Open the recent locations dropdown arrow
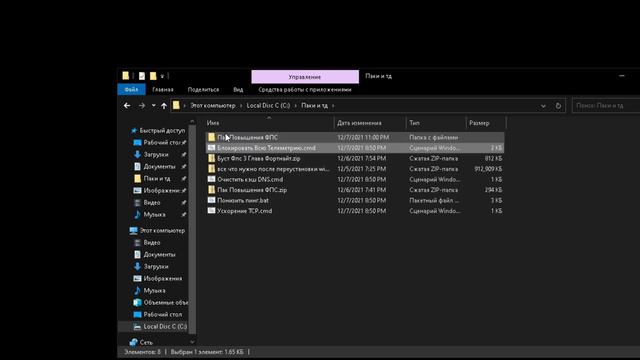 (x=153, y=106)
